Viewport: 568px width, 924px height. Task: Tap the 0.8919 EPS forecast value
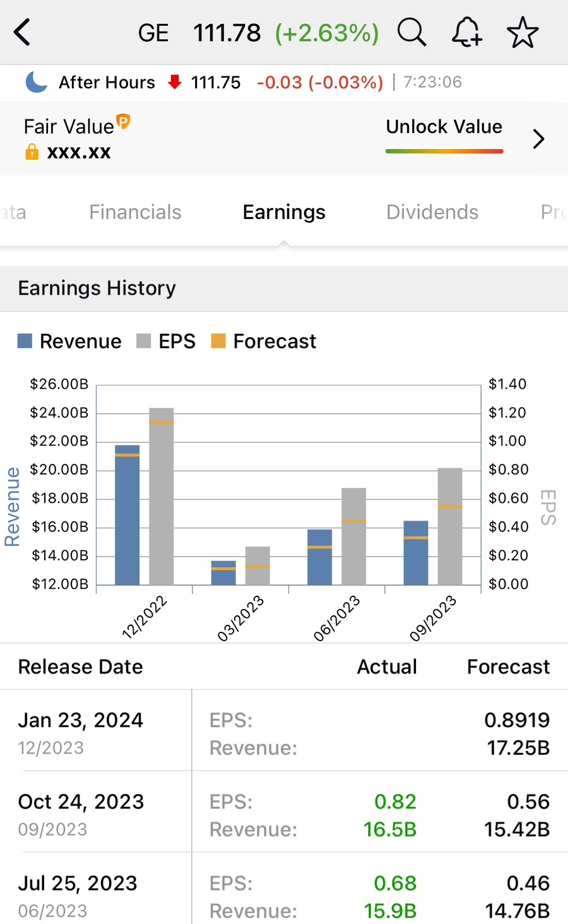(517, 720)
